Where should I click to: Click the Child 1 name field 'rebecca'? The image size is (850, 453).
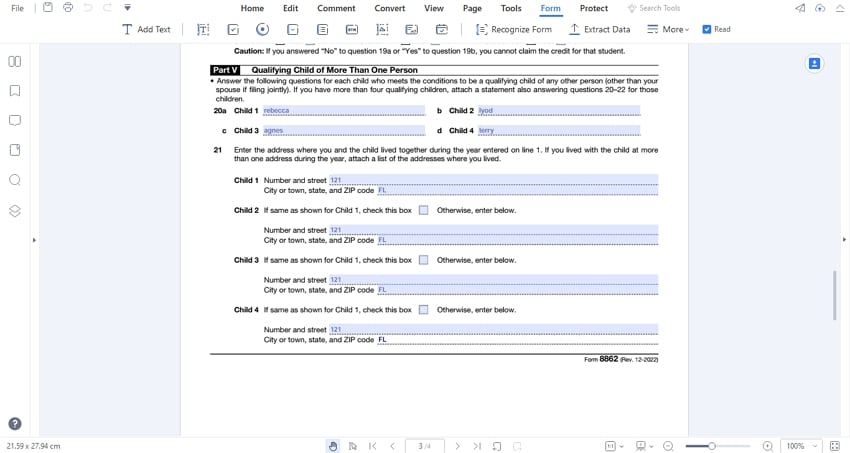coord(344,111)
